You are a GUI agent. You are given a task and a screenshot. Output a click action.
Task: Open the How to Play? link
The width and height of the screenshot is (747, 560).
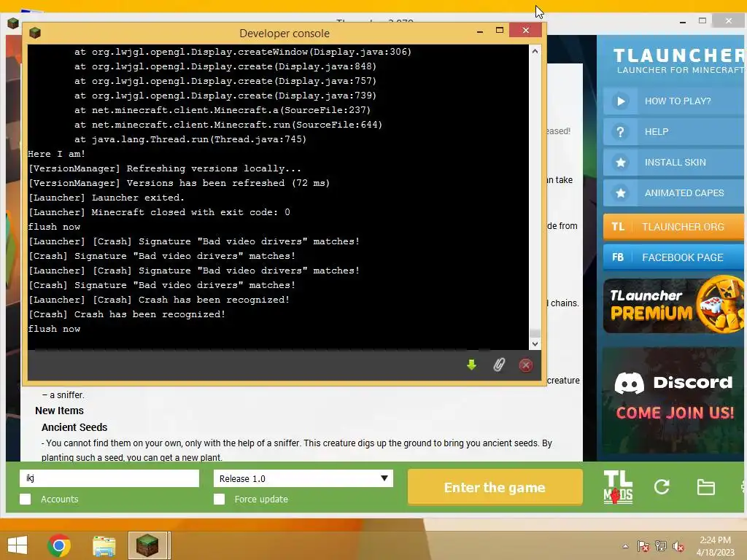point(674,101)
